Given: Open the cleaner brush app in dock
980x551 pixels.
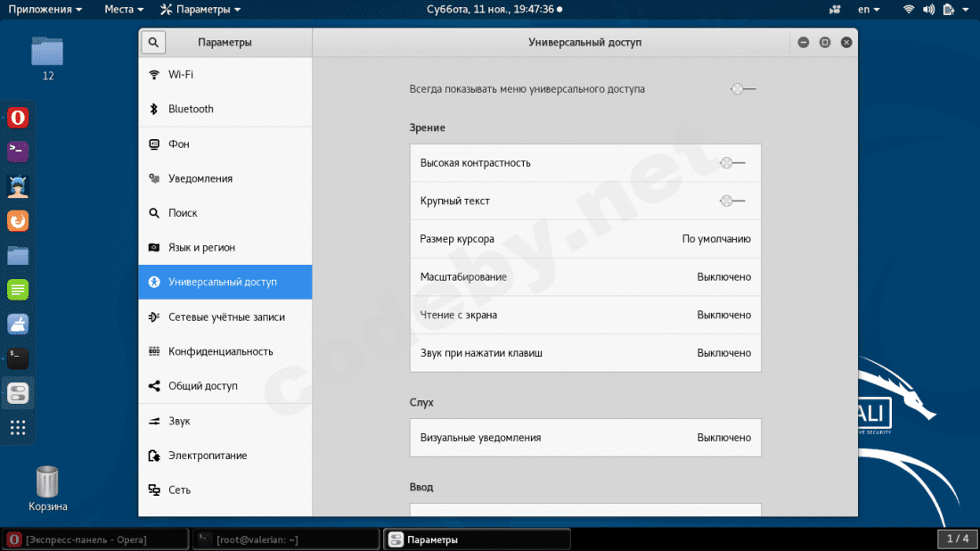Looking at the screenshot, I should pos(18,324).
